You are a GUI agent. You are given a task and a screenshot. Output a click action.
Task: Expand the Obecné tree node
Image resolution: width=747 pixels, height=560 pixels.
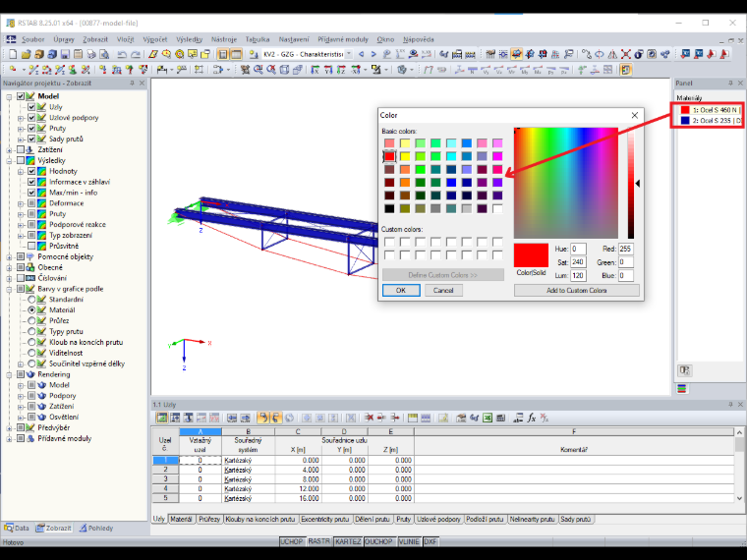(x=9, y=267)
